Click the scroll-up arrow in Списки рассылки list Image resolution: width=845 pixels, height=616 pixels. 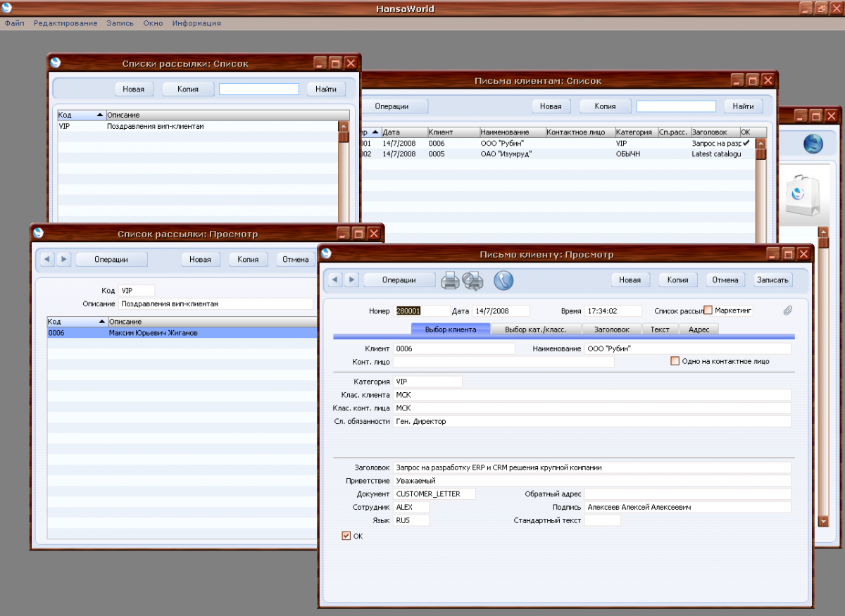(x=344, y=127)
